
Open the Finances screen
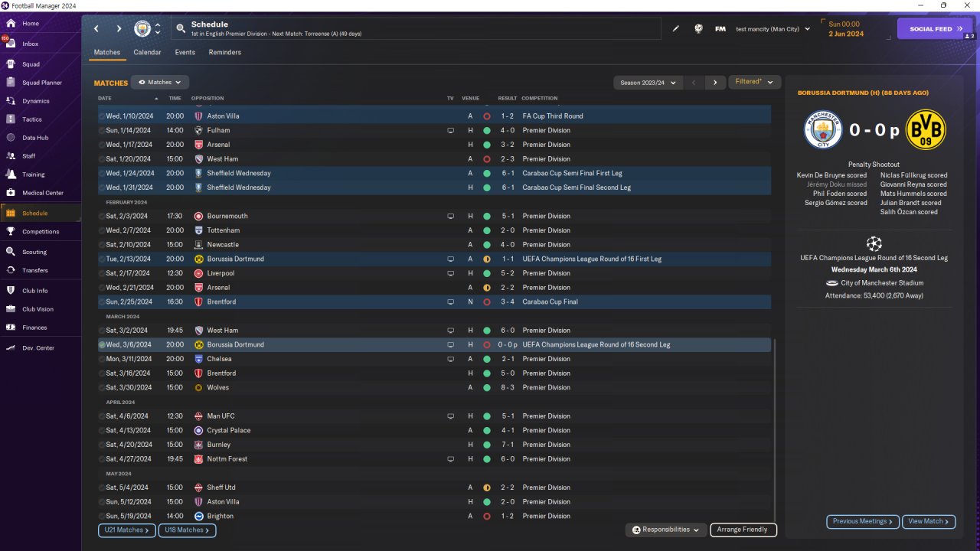(34, 328)
